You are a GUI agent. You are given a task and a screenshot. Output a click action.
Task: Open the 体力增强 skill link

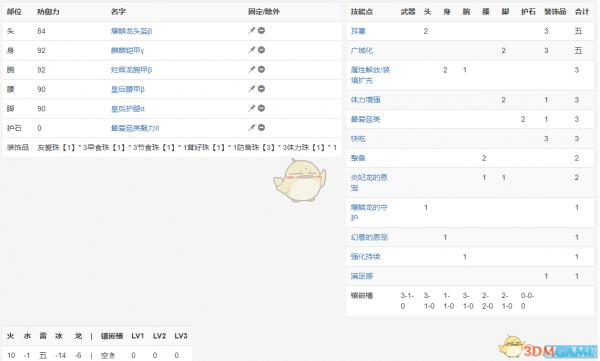point(365,100)
